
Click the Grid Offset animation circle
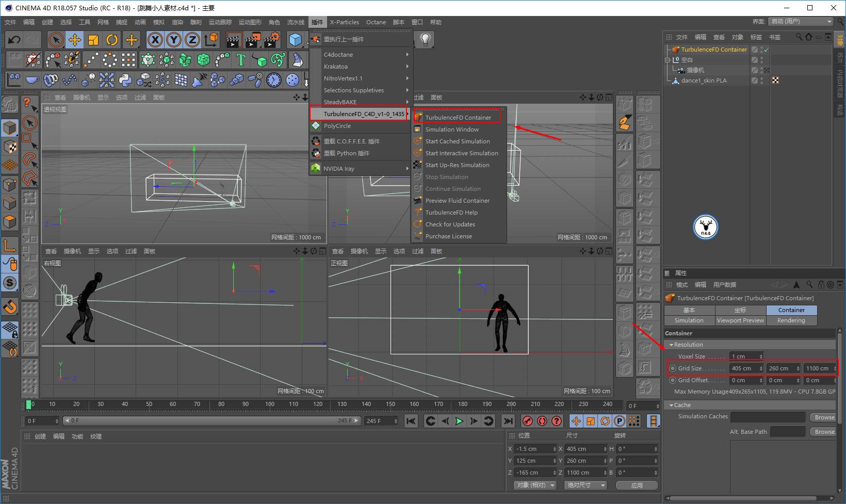673,380
